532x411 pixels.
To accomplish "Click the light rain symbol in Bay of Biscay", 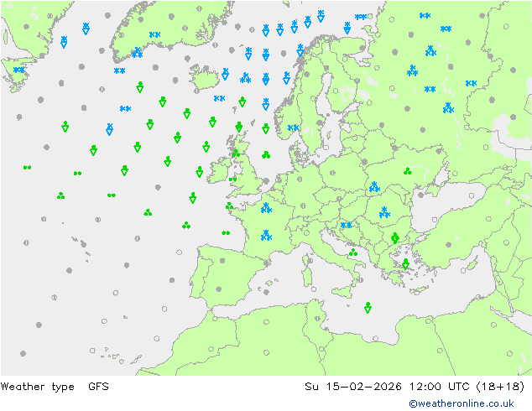I will coord(226,232).
